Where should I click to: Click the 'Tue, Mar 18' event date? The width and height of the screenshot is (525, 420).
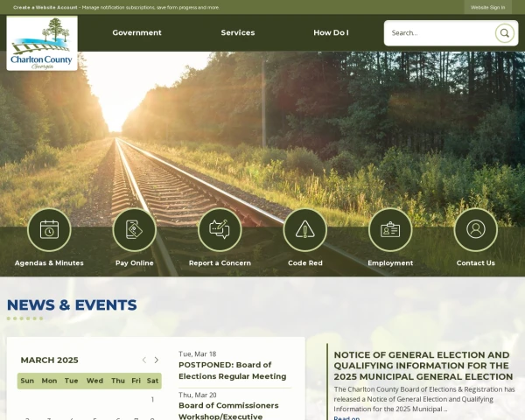197,354
